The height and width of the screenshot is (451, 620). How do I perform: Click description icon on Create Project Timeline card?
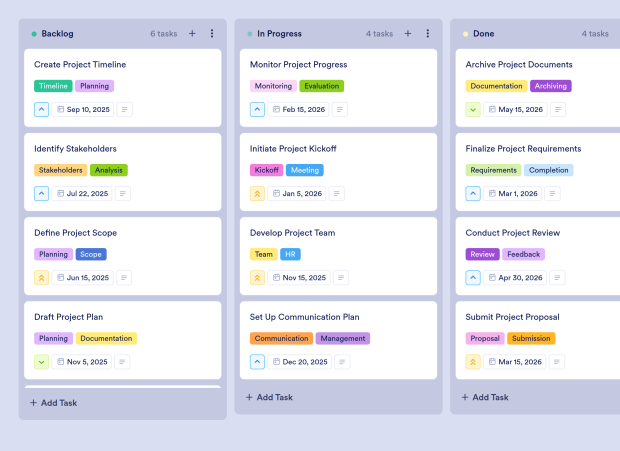pos(125,109)
